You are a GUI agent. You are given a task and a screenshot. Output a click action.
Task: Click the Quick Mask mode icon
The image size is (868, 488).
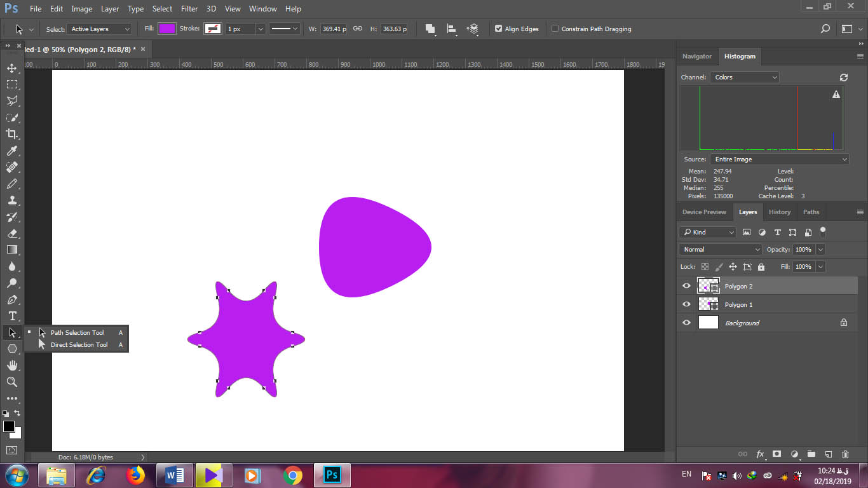[x=12, y=450]
